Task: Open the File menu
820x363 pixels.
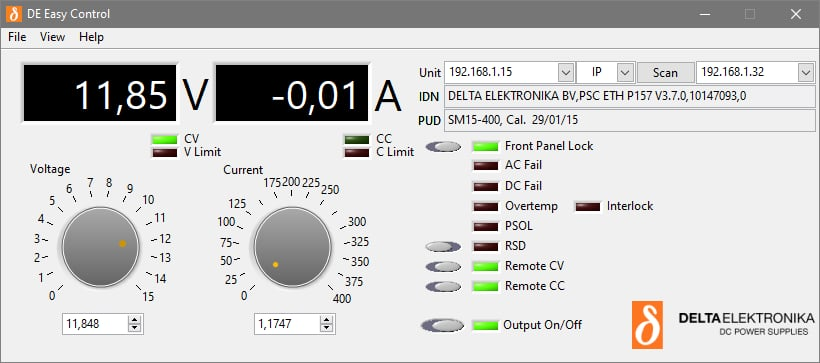Action: [x=17, y=37]
